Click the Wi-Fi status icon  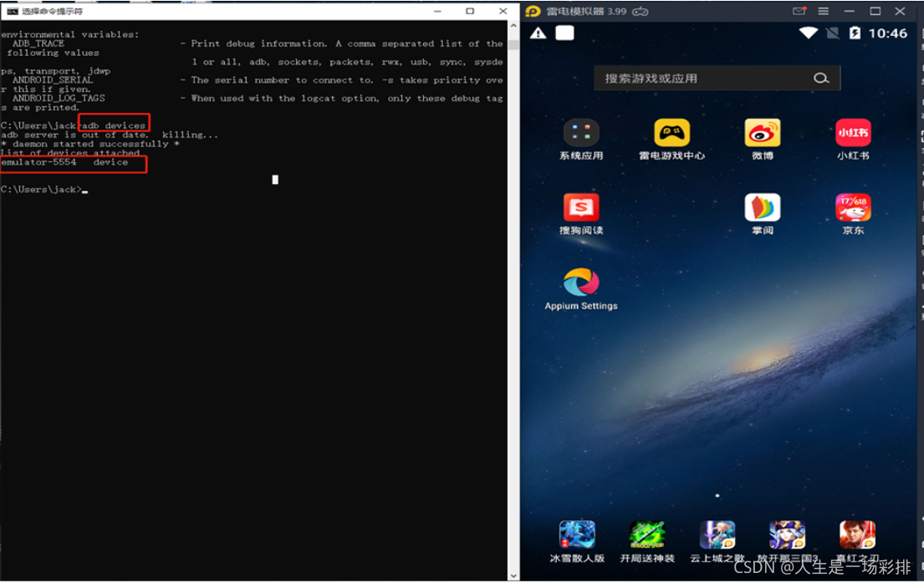[x=808, y=33]
